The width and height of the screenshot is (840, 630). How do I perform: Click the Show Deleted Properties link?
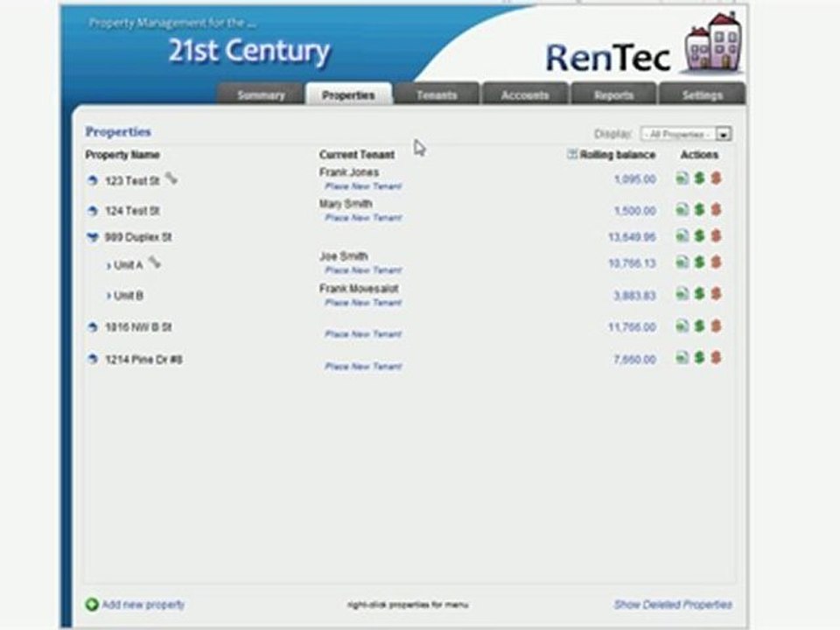[x=673, y=605]
